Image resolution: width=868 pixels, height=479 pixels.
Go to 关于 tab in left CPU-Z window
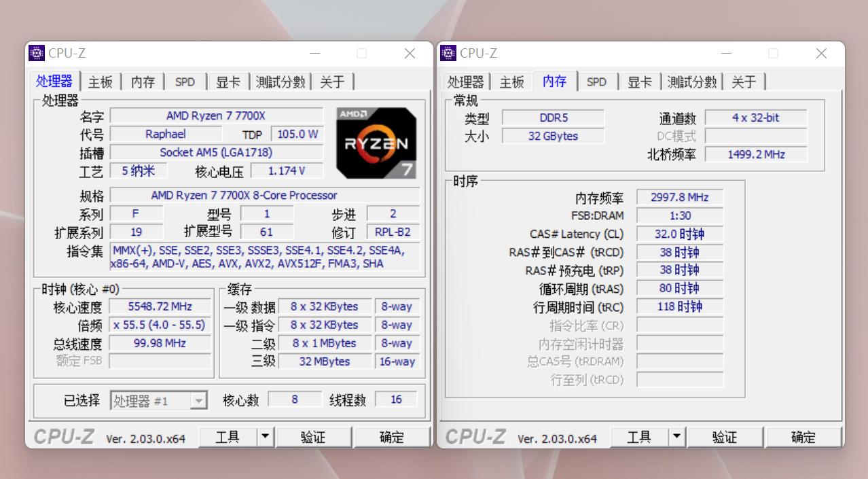point(332,82)
